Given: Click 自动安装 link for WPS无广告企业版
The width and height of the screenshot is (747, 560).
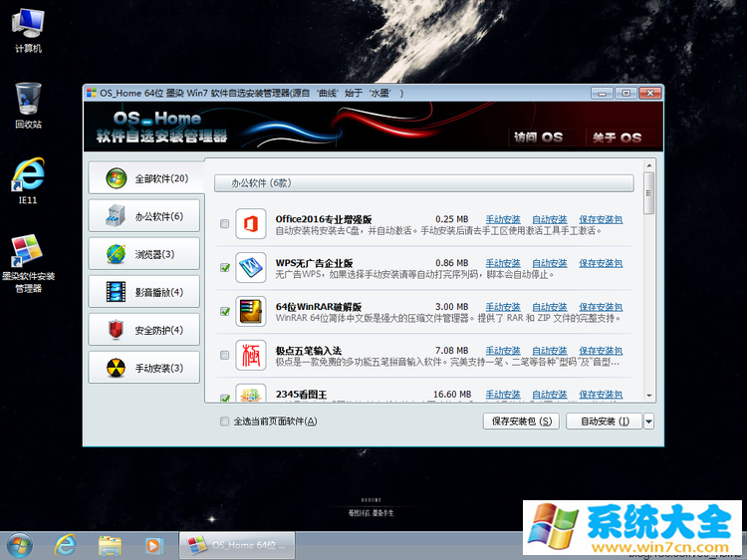Looking at the screenshot, I should (549, 263).
